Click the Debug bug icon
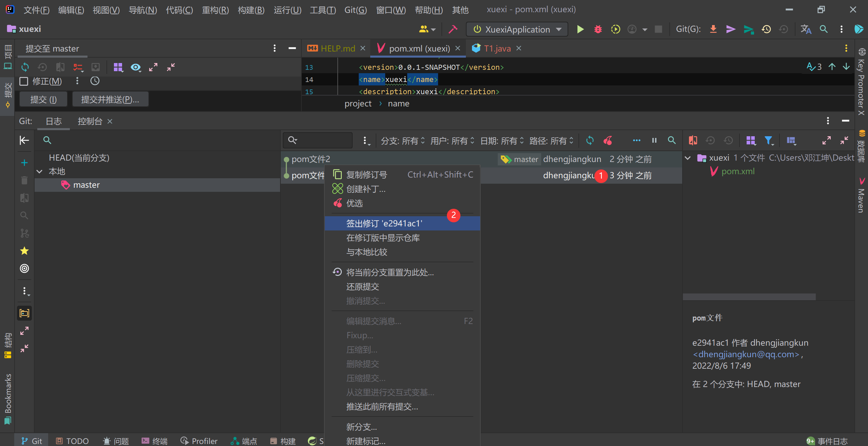Screen dimensions: 868x446 click(598, 29)
